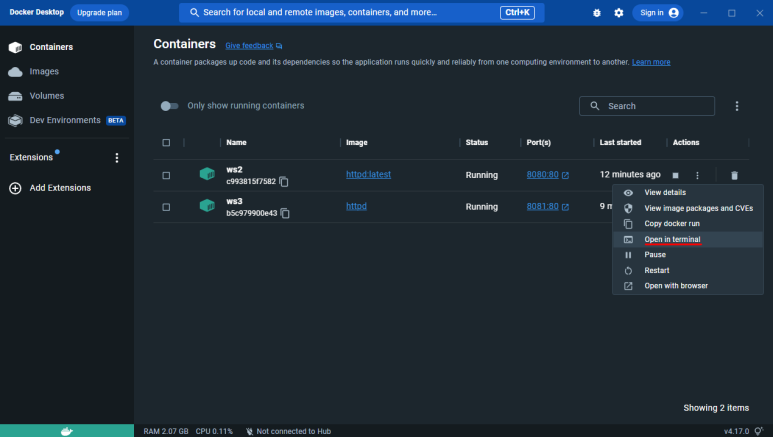Click the RAM 2.07 GB status text
773x437 pixels.
(166, 432)
